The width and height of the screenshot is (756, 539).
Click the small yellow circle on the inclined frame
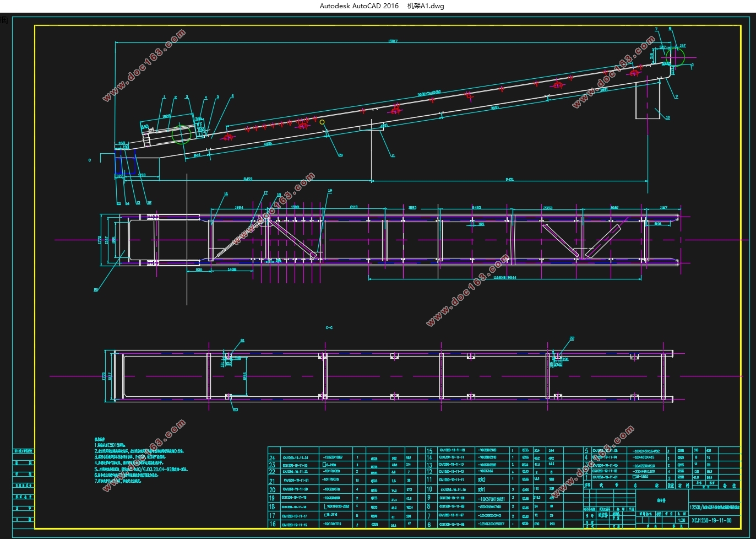click(x=322, y=122)
